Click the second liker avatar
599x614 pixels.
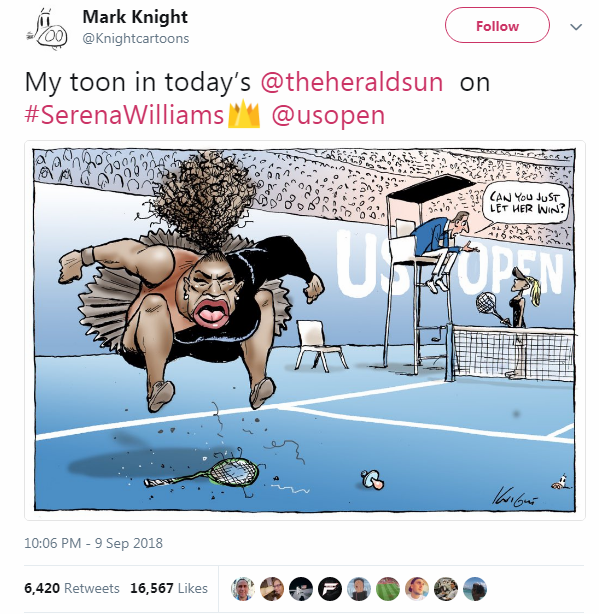click(x=272, y=589)
